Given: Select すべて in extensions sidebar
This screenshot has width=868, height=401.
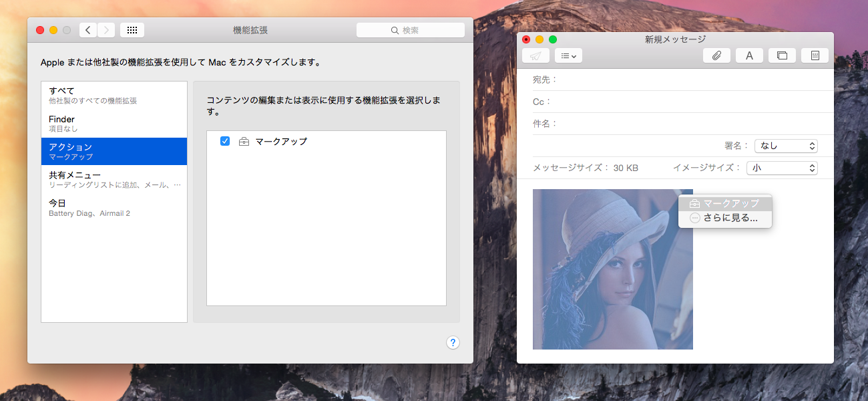Looking at the screenshot, I should point(114,95).
